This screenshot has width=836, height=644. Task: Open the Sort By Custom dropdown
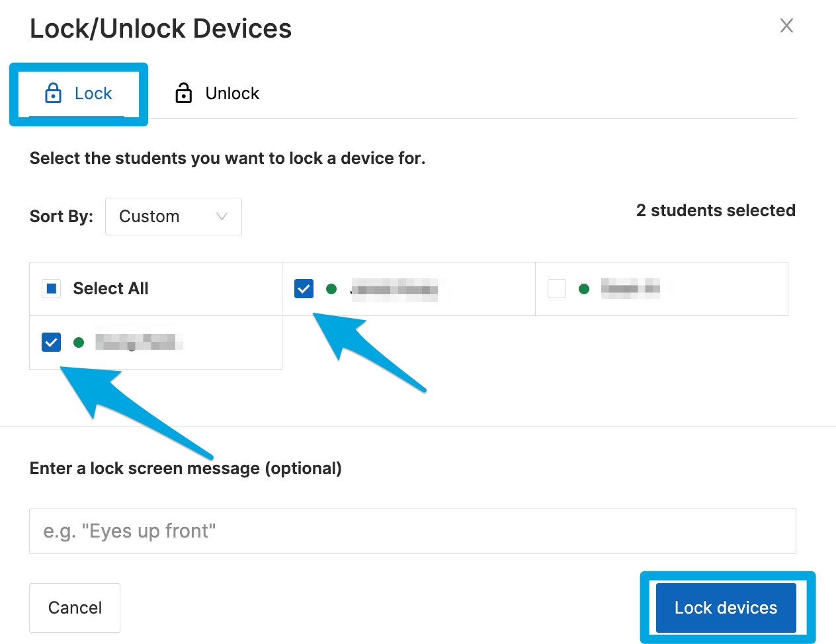173,216
